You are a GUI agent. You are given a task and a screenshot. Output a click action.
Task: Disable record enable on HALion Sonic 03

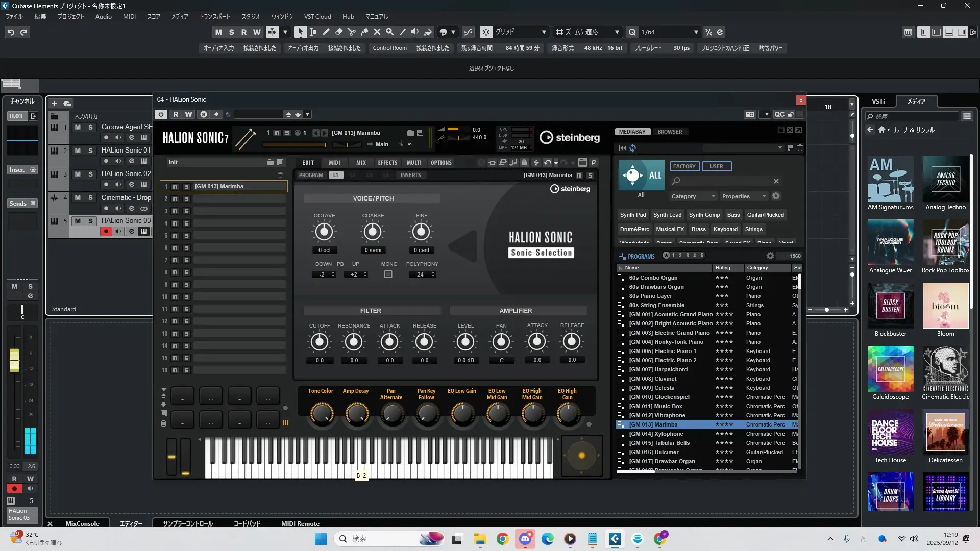106,232
